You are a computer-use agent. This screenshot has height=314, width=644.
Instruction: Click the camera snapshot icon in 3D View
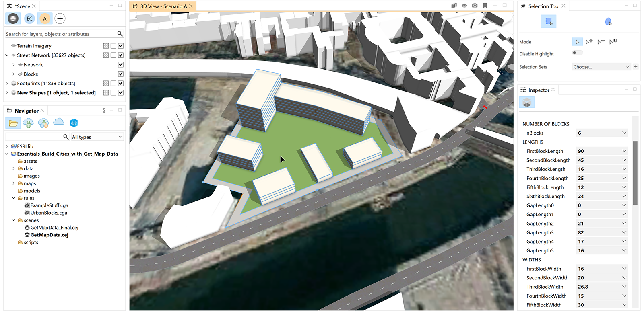click(x=475, y=6)
